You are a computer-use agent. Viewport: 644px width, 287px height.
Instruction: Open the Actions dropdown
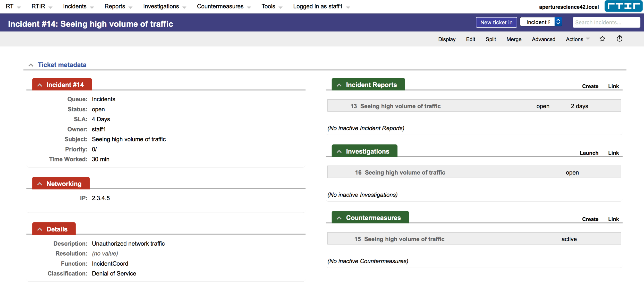[x=575, y=39]
